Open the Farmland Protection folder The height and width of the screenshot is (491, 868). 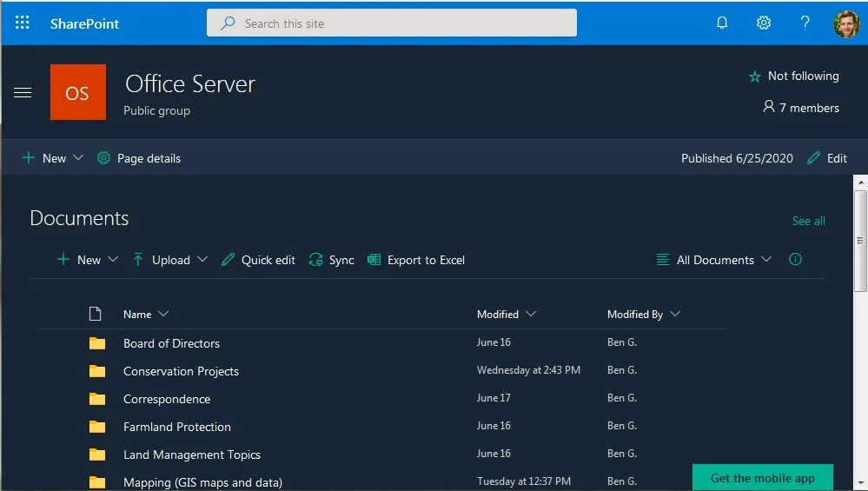[x=177, y=427]
